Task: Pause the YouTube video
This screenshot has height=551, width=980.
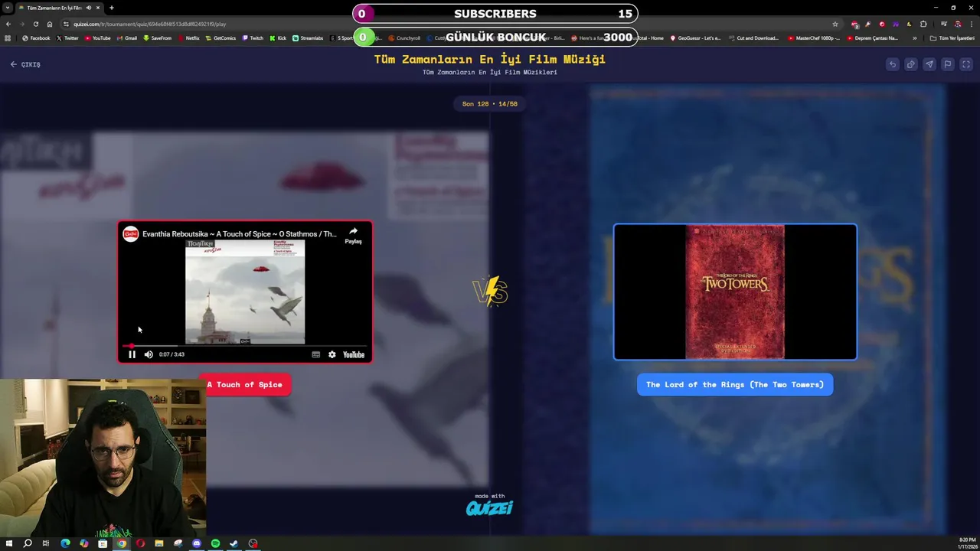Action: click(x=132, y=354)
